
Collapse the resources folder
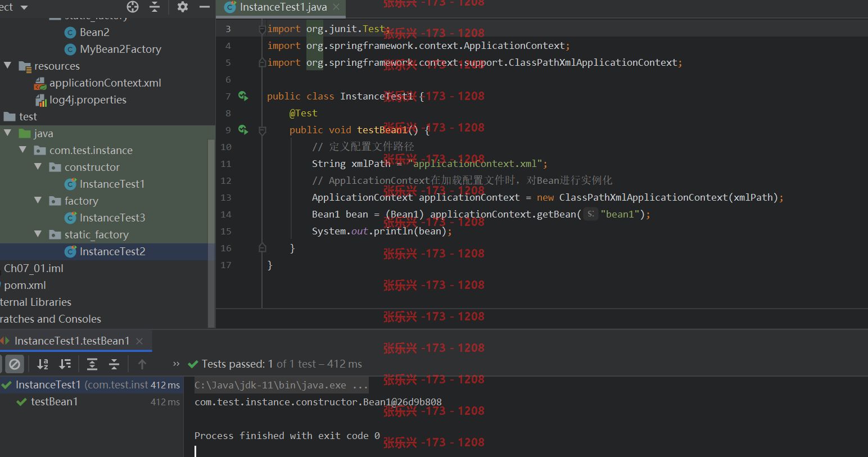click(x=8, y=66)
